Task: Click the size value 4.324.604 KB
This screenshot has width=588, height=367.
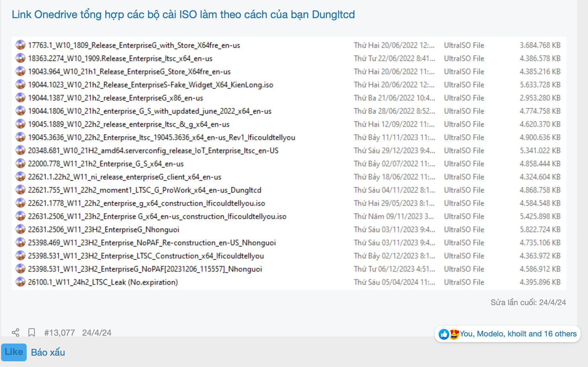Action: 540,177
